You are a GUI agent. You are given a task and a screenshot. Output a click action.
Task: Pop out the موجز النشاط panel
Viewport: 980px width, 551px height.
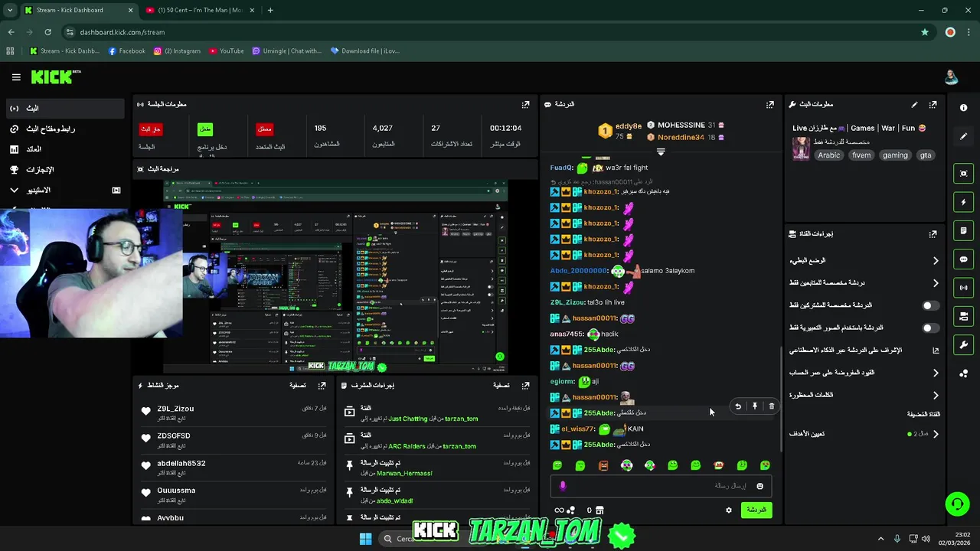322,386
